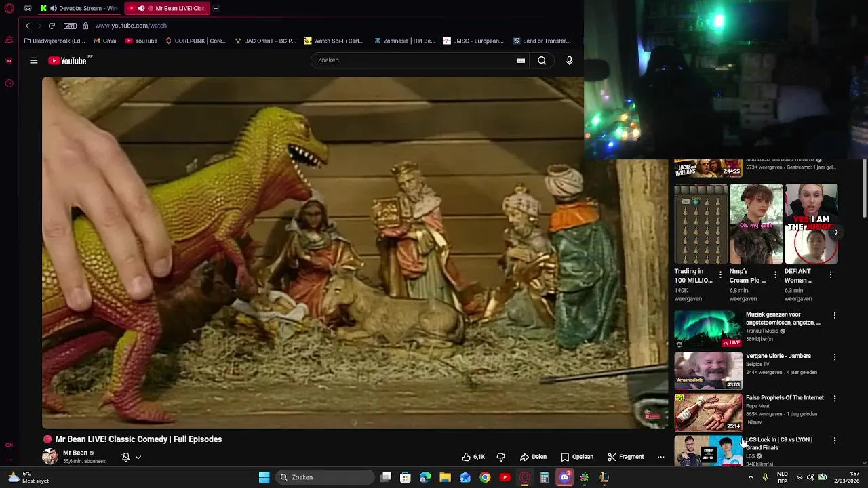Image resolution: width=868 pixels, height=488 pixels.
Task: Open the YouTube guide hamburger menu
Action: tap(33, 60)
